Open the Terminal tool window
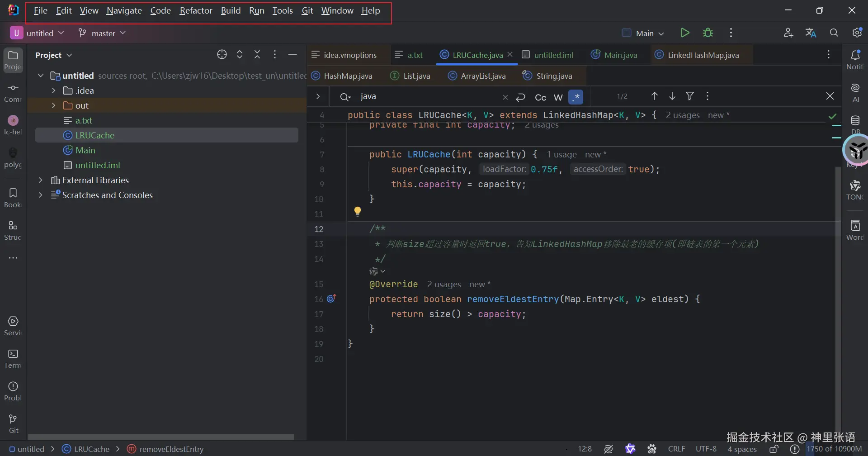The image size is (868, 456). pos(13,358)
